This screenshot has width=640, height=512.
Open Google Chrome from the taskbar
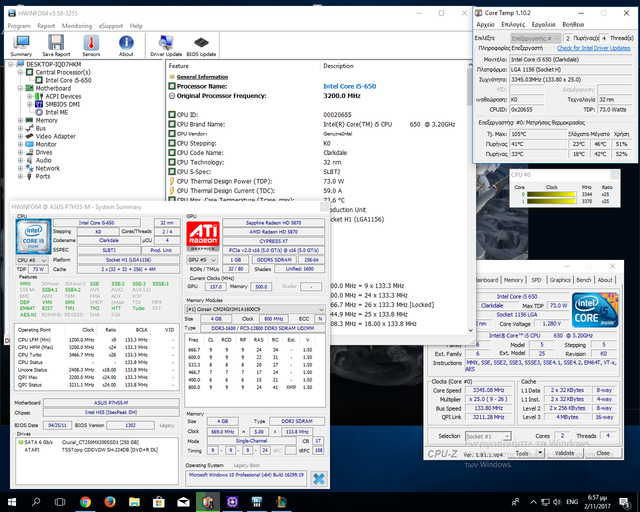pos(85,502)
